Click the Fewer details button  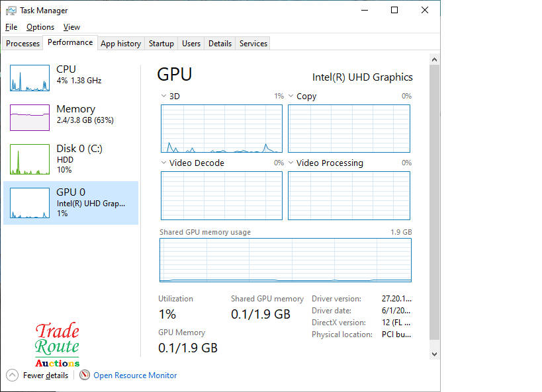click(x=45, y=375)
